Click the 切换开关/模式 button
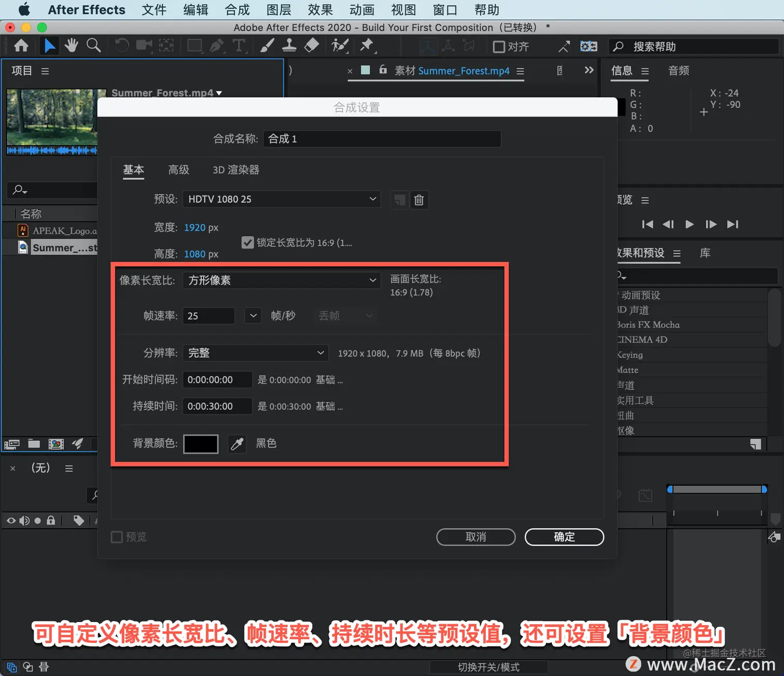Image resolution: width=784 pixels, height=676 pixels. (488, 667)
